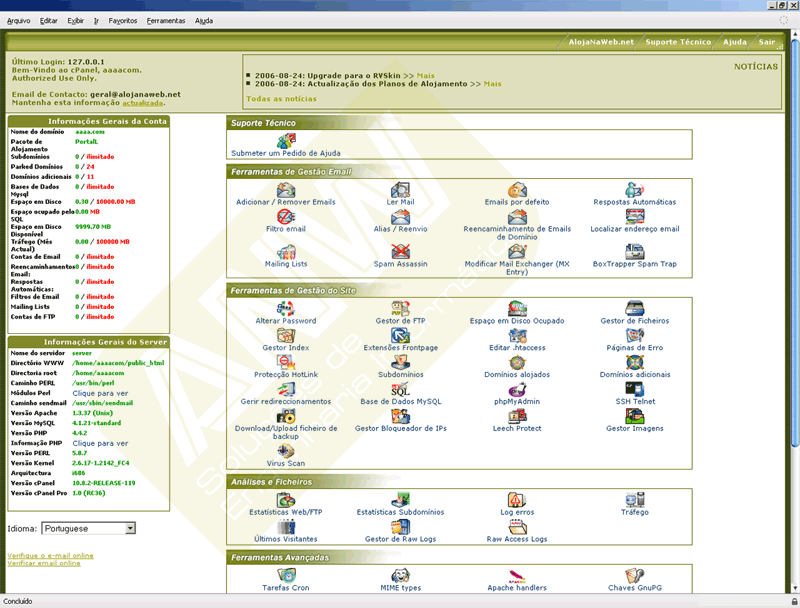This screenshot has width=800, height=608.
Task: Open the Ler Mail icon
Action: (x=401, y=190)
